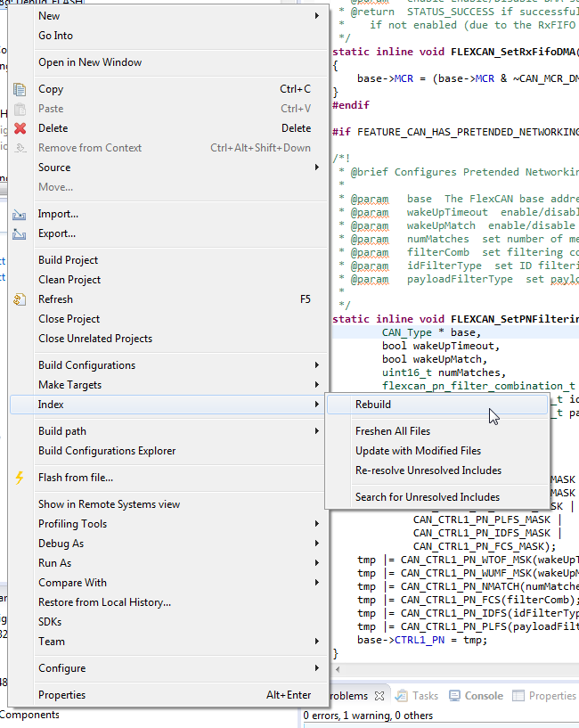579x728 pixels.
Task: Choose Freshen All Files
Action: coord(437,431)
